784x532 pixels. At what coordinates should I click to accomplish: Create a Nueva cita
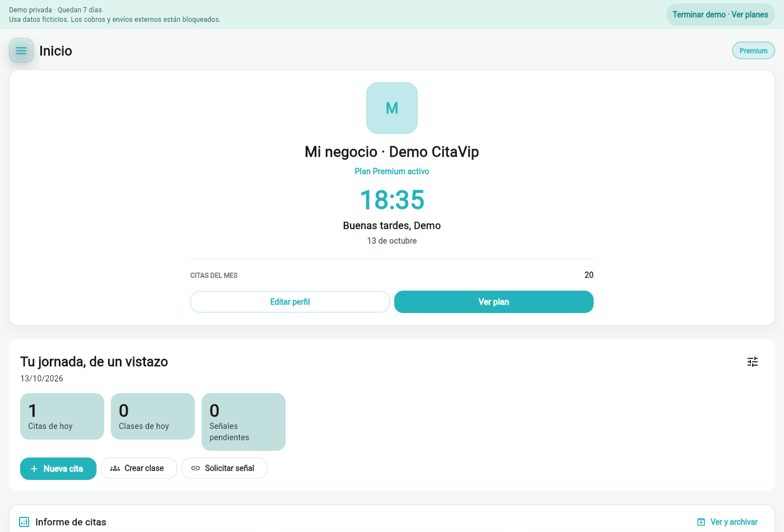[x=58, y=469]
